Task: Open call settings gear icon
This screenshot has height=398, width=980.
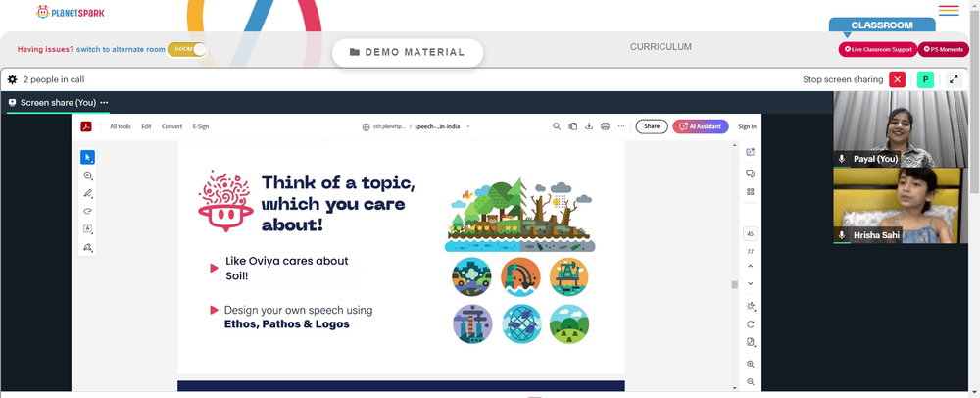Action: pos(12,79)
